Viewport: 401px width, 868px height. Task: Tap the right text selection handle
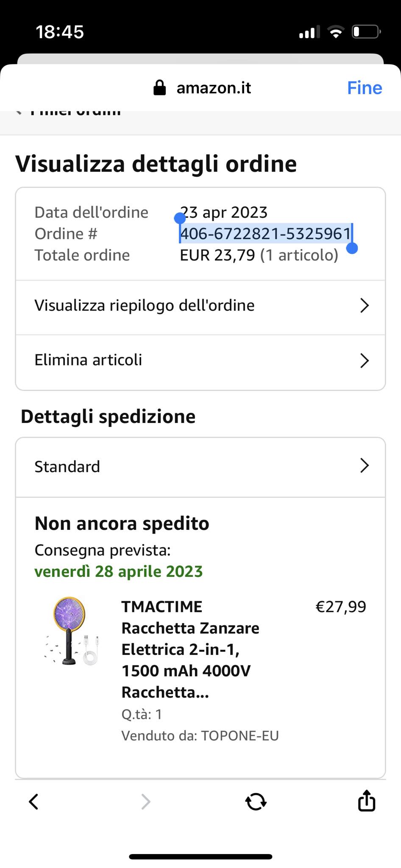pyautogui.click(x=352, y=248)
